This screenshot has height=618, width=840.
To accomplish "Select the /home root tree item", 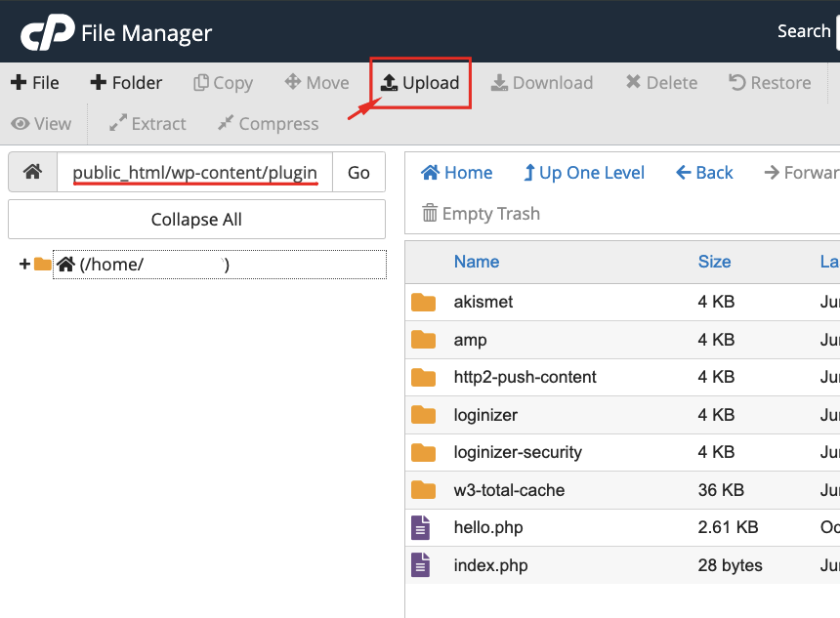I will pyautogui.click(x=220, y=265).
